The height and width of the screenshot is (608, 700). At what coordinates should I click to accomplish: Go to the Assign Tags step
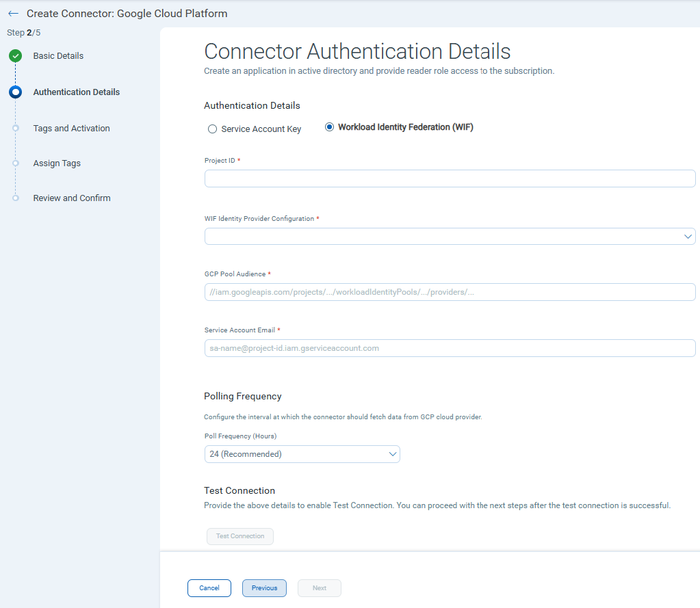57,163
